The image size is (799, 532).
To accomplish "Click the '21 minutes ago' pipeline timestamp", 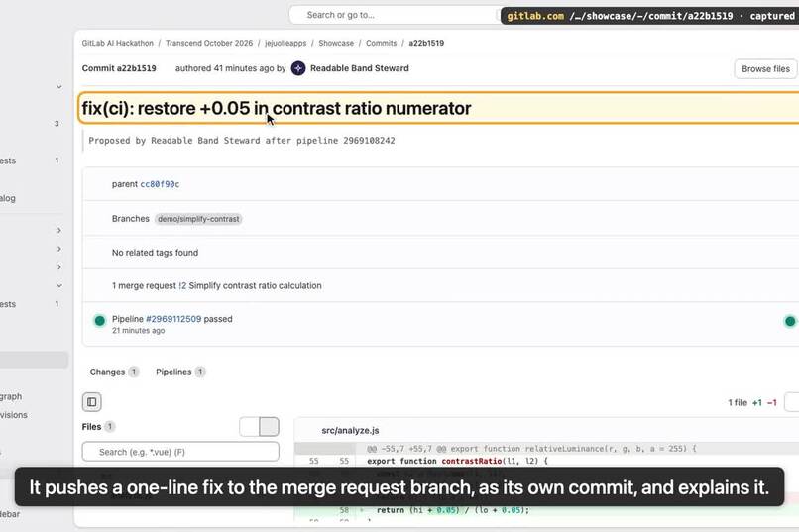I will coord(138,331).
